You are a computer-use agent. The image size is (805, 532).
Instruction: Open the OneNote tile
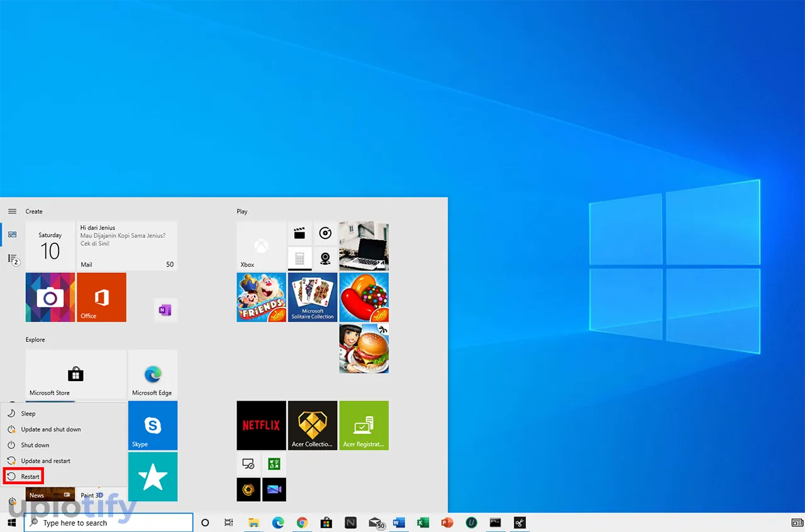tap(165, 310)
